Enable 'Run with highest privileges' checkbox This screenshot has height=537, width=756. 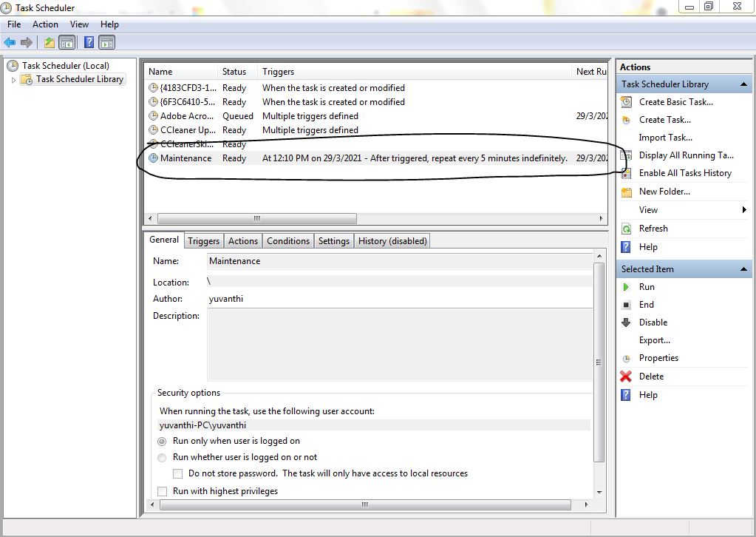tap(163, 491)
